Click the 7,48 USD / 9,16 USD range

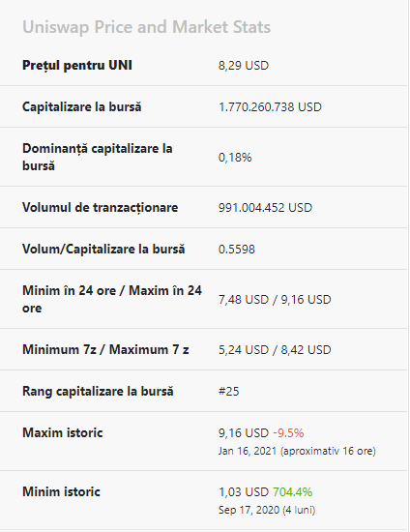coord(275,300)
